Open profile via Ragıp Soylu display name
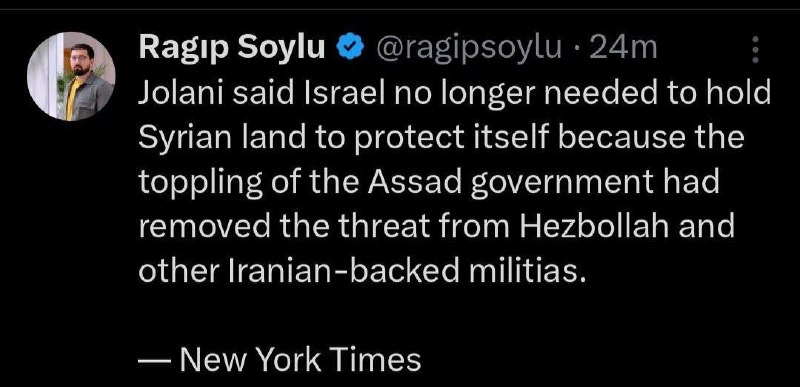 tap(232, 49)
